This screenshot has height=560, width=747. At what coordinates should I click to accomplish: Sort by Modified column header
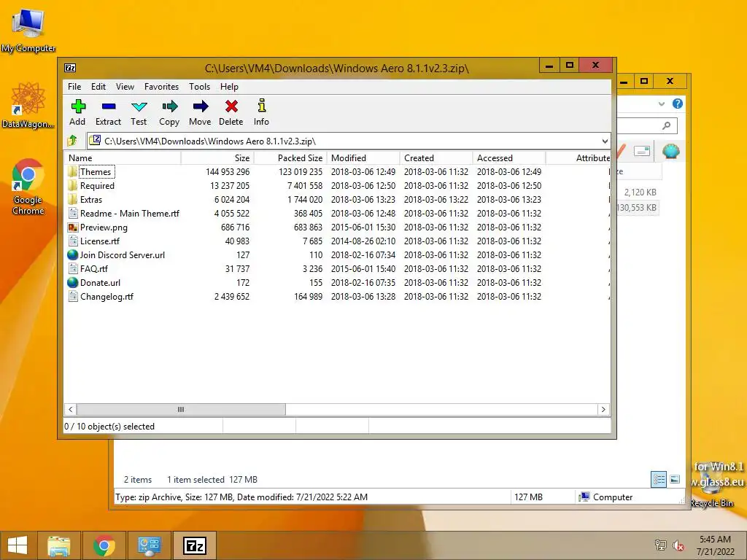(363, 158)
